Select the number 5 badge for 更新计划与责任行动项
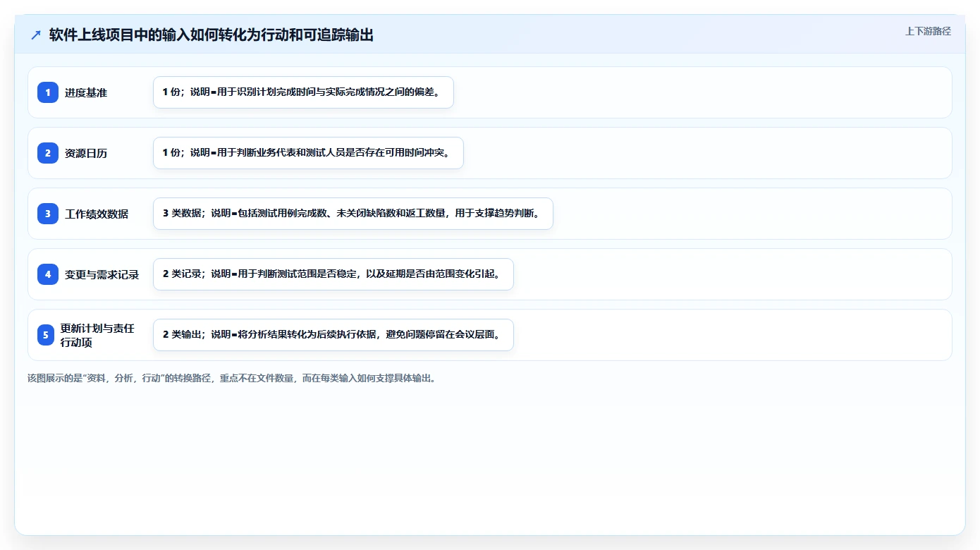The width and height of the screenshot is (980, 550). pos(46,335)
